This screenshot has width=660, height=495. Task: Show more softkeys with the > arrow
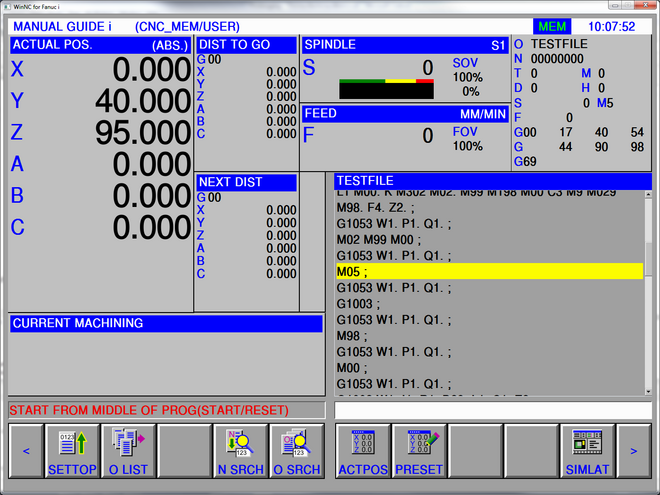[633, 452]
